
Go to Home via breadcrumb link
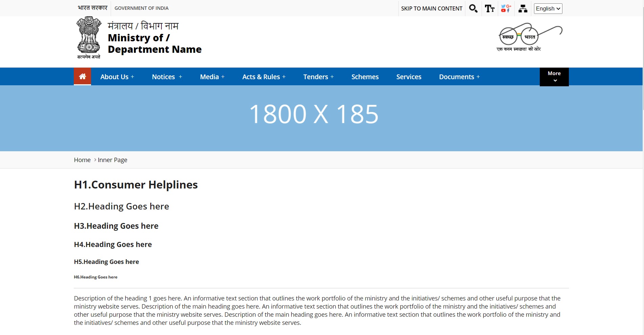(82, 160)
